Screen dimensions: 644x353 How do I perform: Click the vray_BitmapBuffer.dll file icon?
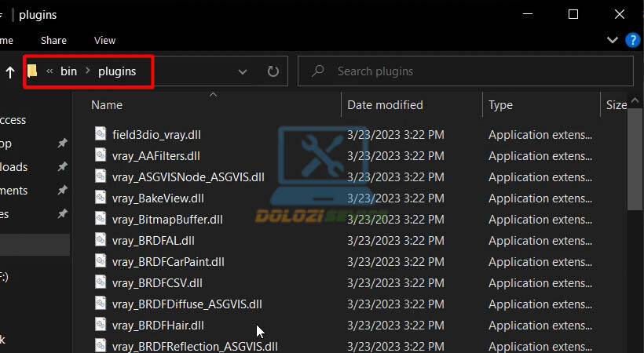click(101, 219)
